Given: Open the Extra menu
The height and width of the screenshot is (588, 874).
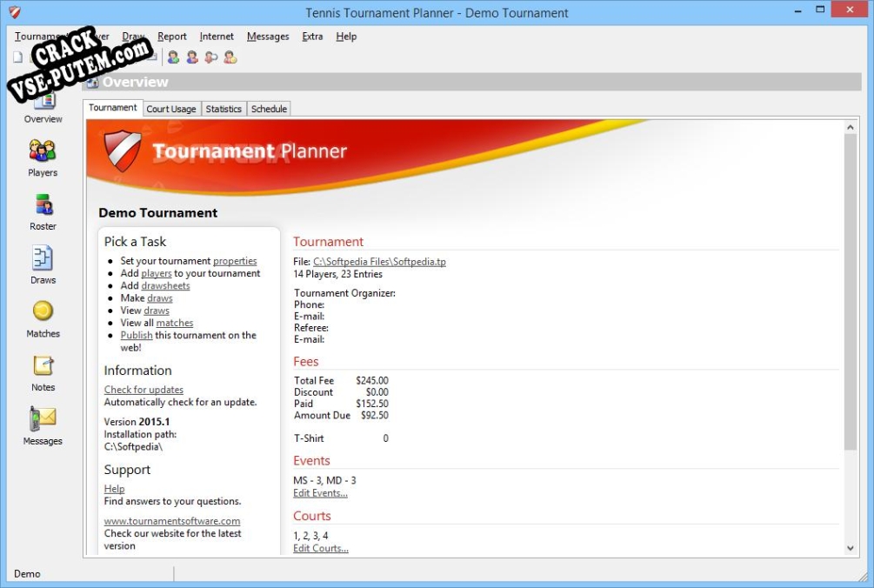Looking at the screenshot, I should (x=312, y=37).
